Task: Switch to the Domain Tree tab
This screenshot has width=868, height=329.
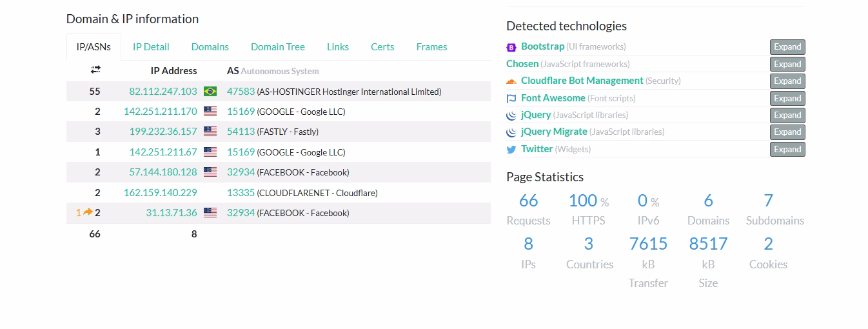Action: tap(278, 47)
